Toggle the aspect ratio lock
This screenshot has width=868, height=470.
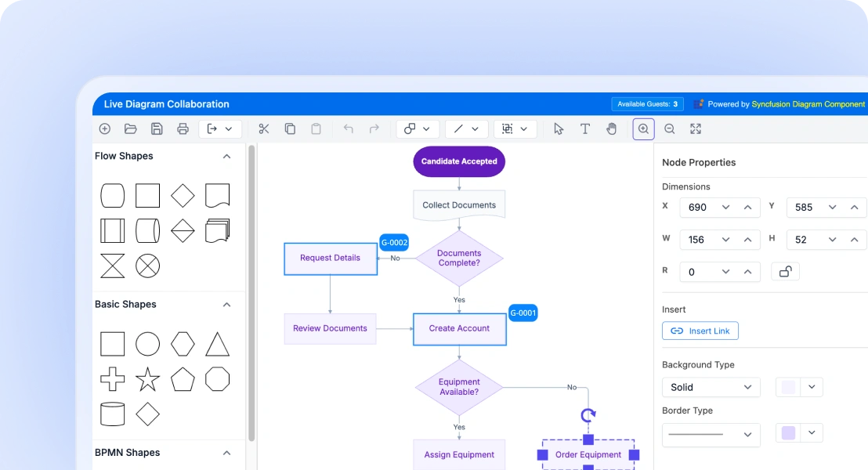pyautogui.click(x=786, y=272)
